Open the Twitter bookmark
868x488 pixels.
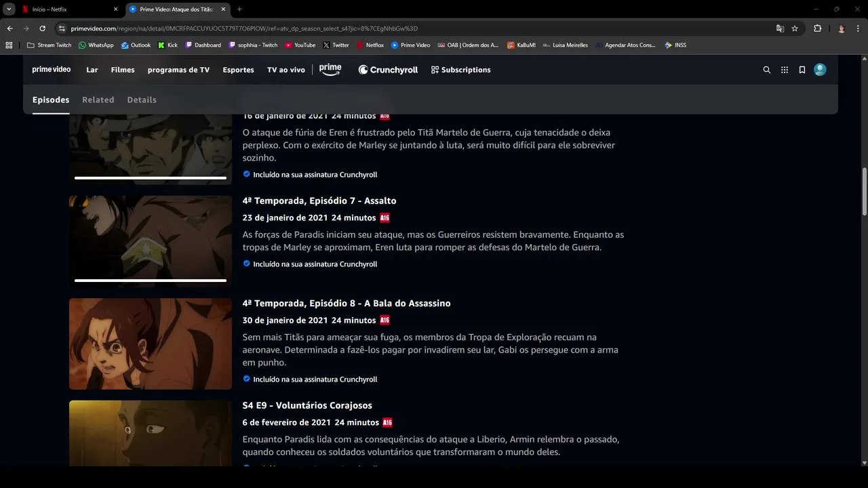336,45
